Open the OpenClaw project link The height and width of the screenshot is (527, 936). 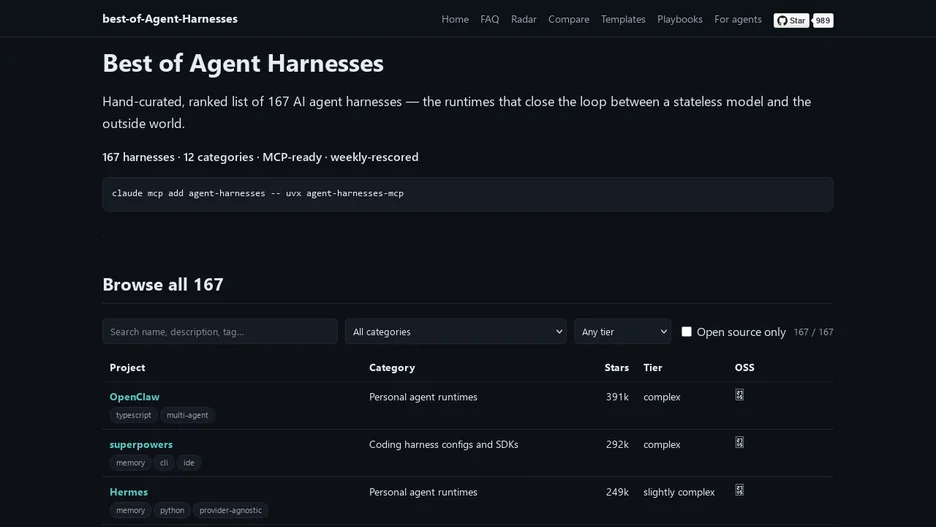point(134,396)
